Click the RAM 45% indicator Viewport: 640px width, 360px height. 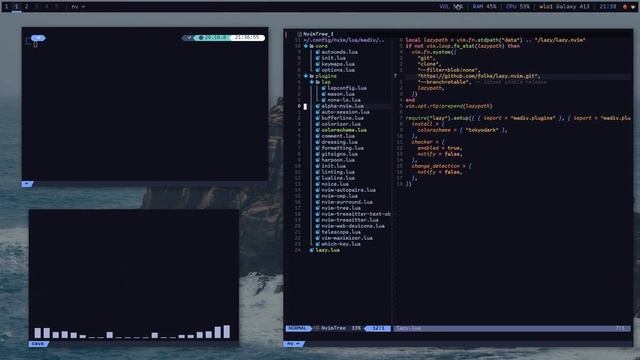(x=484, y=7)
